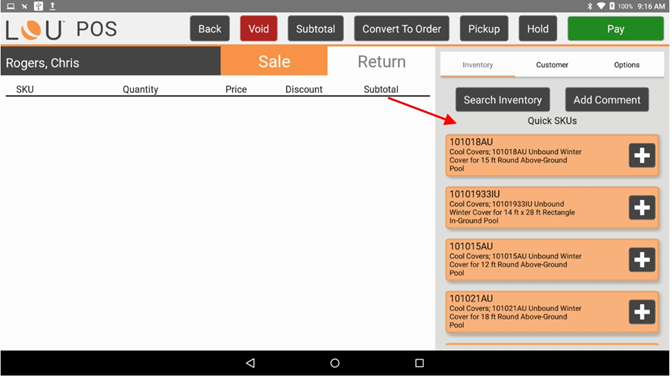
Task: Click the SKU column header
Action: point(25,90)
